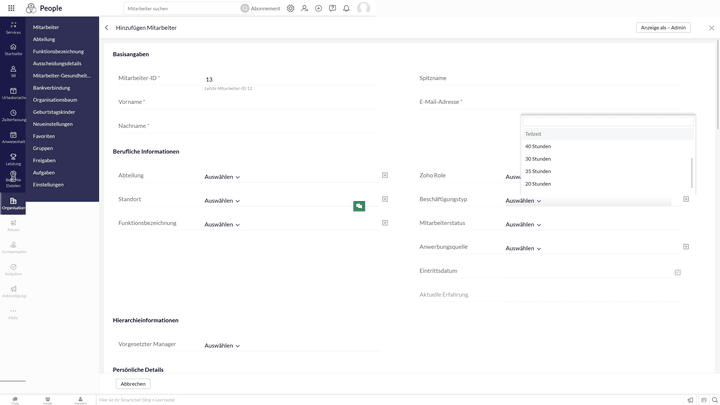Open the notifications bell icon
Image resolution: width=720 pixels, height=405 pixels.
[346, 8]
